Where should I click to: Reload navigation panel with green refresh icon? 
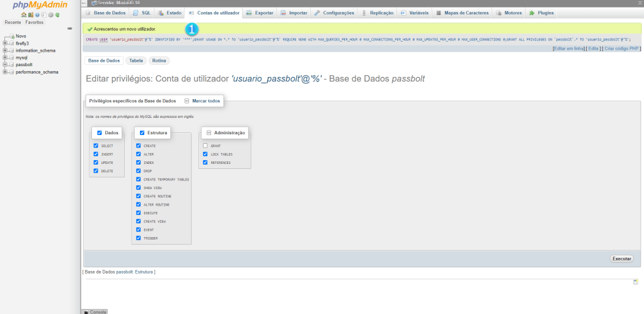(x=57, y=15)
